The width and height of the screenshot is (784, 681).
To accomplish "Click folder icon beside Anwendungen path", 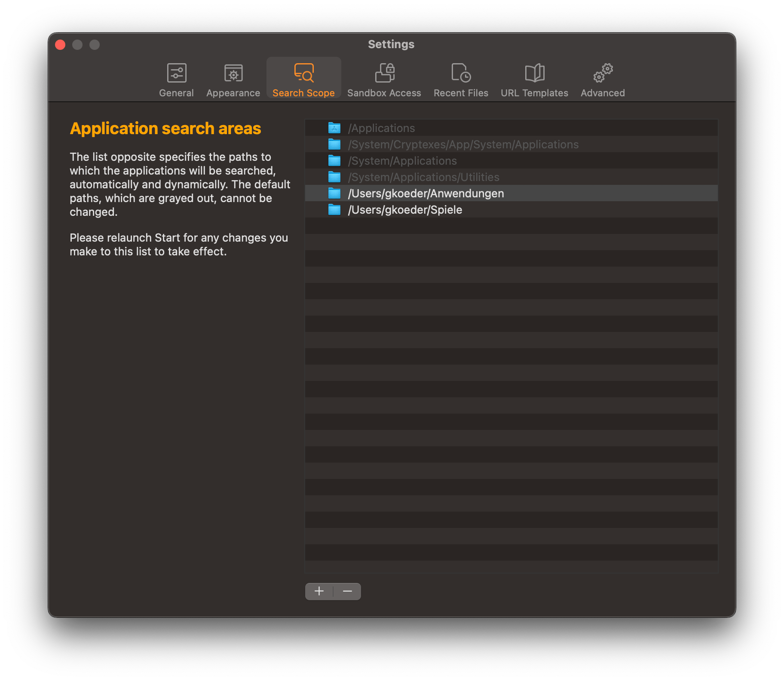I will pyautogui.click(x=334, y=193).
